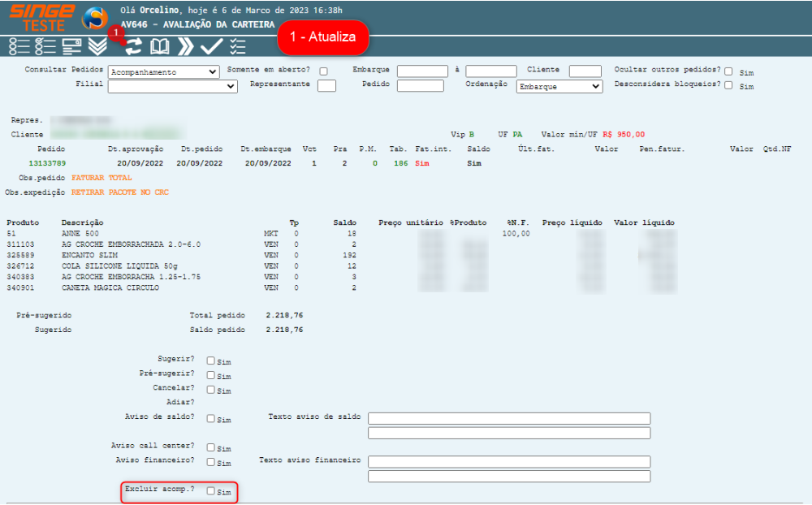Click the open book icon
The height and width of the screenshot is (505, 812).
(160, 46)
